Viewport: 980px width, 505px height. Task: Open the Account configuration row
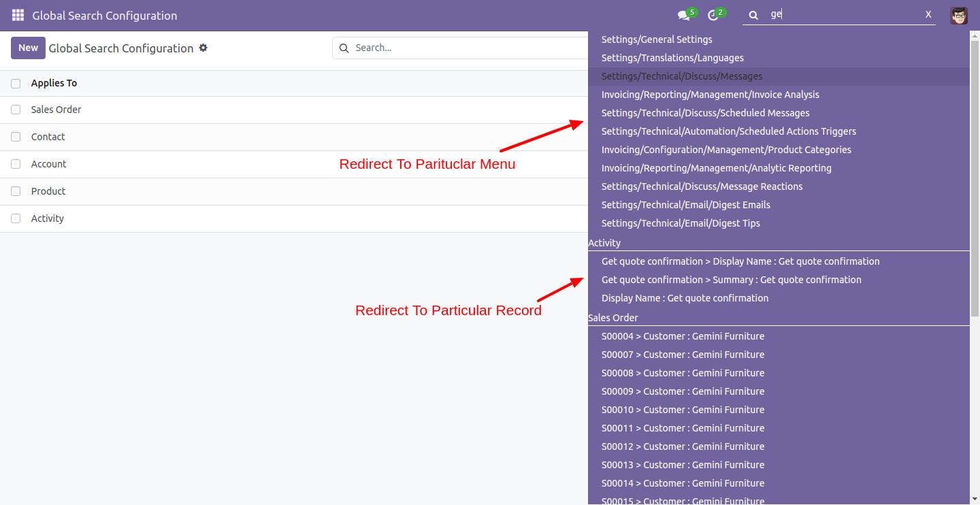294,164
